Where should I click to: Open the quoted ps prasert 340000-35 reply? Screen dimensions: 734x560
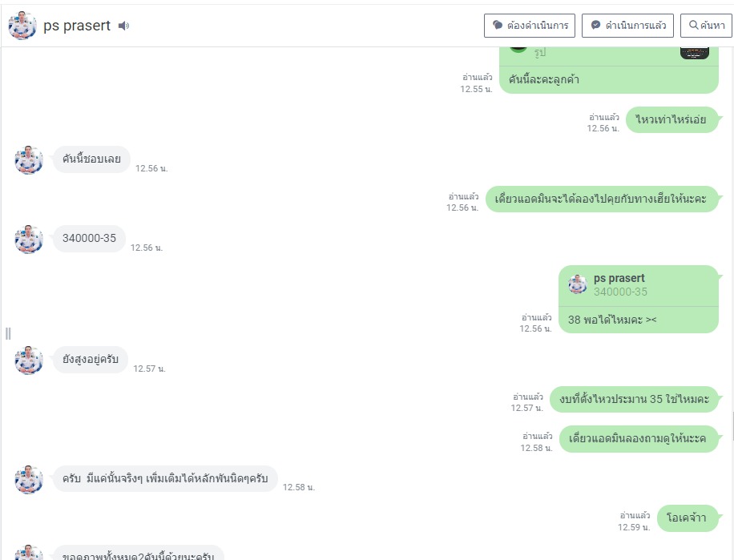click(x=639, y=286)
